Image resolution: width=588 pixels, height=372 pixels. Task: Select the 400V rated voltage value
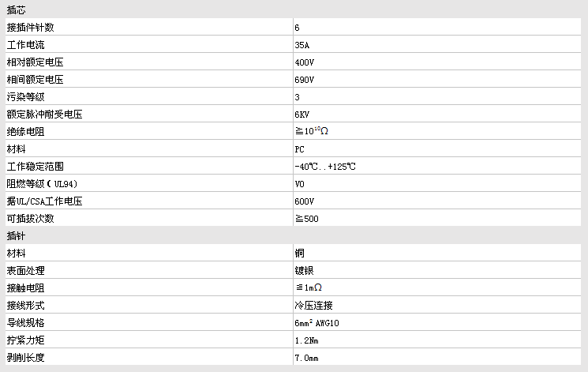point(305,62)
